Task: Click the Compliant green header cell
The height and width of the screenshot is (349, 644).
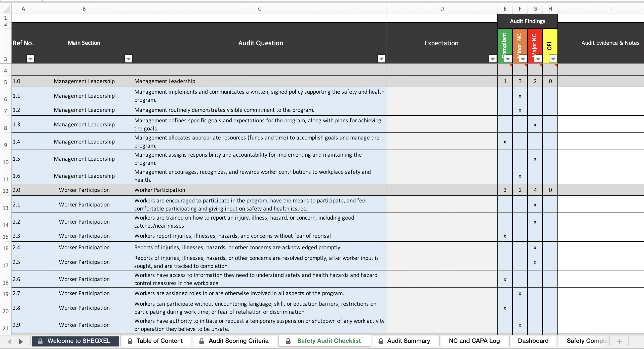Action: [505, 46]
